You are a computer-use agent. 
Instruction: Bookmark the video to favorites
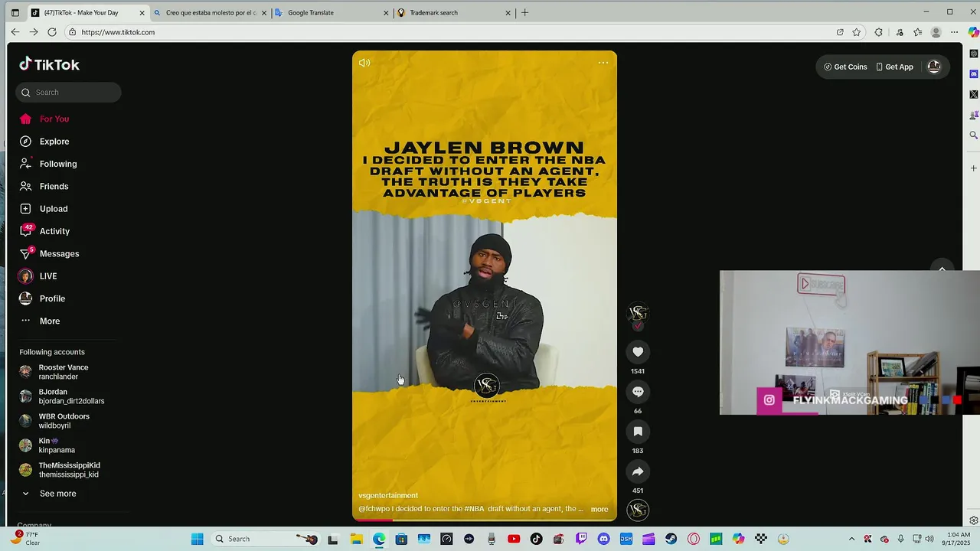coord(638,432)
